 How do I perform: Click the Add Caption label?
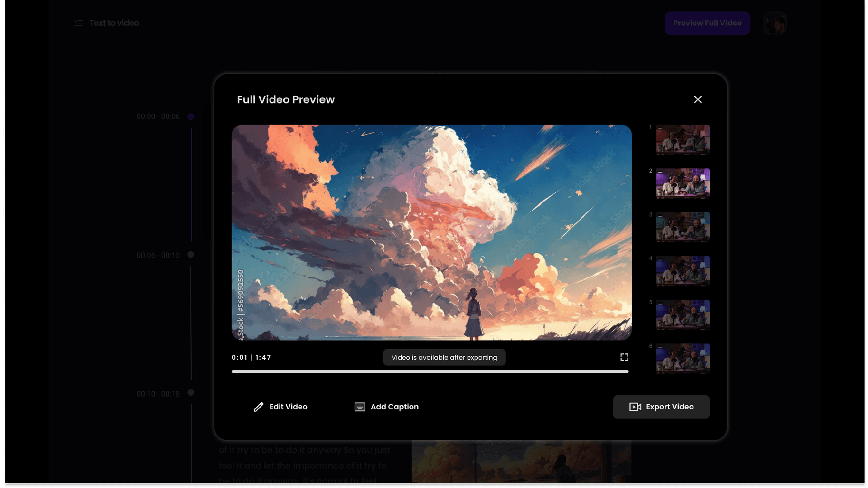(x=394, y=407)
